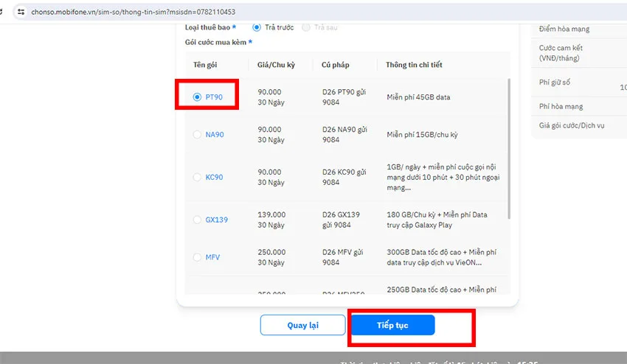The image size is (627, 364).
Task: Click the Thông tin chi tiết header
Action: pyautogui.click(x=414, y=65)
